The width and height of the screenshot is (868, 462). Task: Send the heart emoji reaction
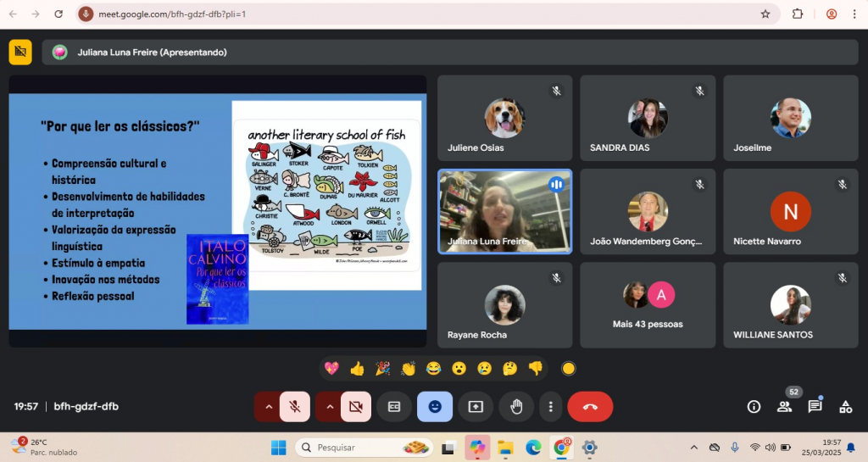pos(331,368)
